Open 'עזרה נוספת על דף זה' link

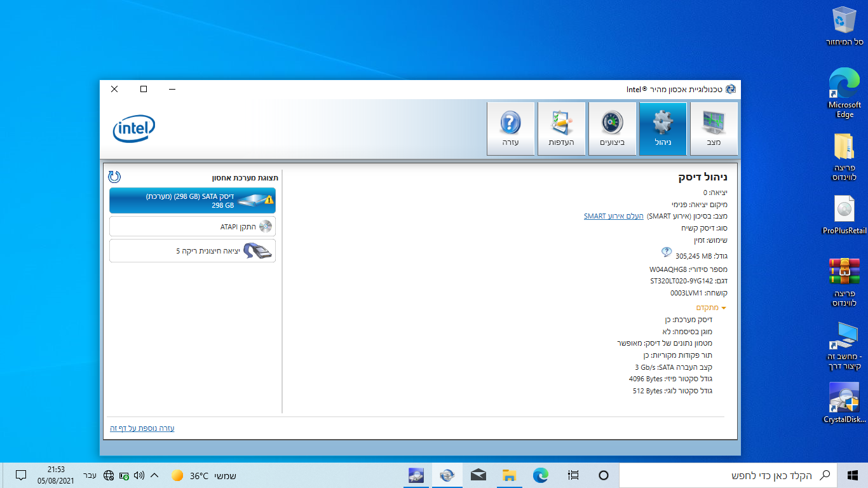point(142,428)
